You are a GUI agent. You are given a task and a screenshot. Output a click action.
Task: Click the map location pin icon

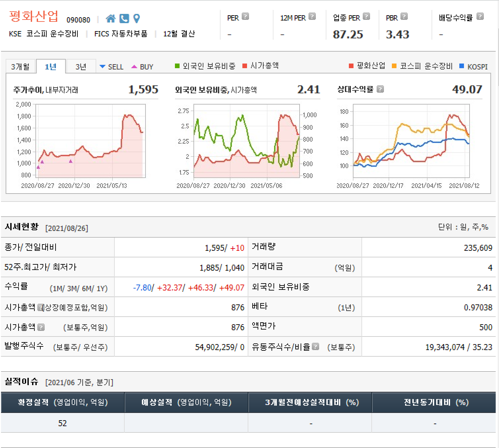[136, 19]
